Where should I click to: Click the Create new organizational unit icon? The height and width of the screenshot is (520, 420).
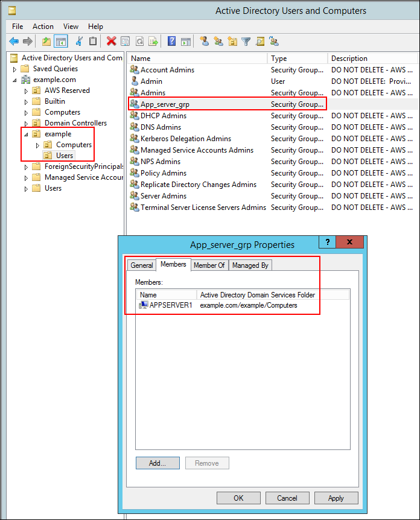[x=232, y=41]
